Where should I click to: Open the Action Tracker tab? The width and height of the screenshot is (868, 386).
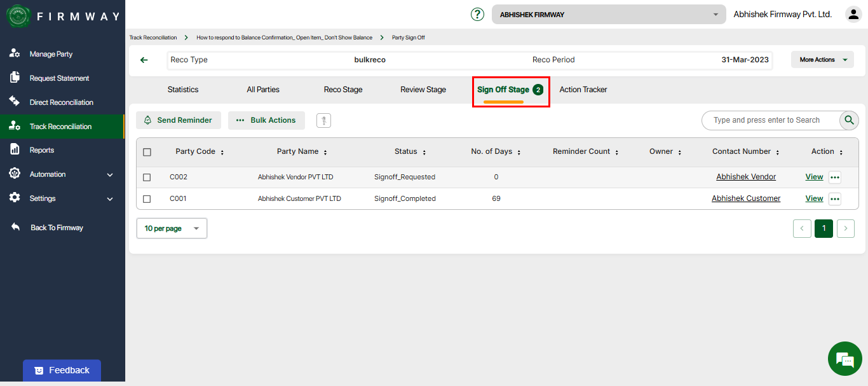(583, 90)
